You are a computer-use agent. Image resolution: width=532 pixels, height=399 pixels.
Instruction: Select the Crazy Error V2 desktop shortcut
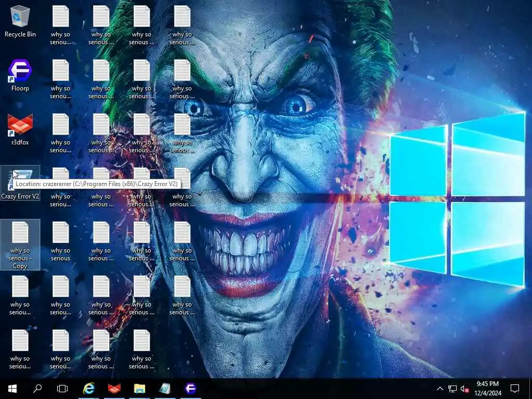pyautogui.click(x=20, y=183)
